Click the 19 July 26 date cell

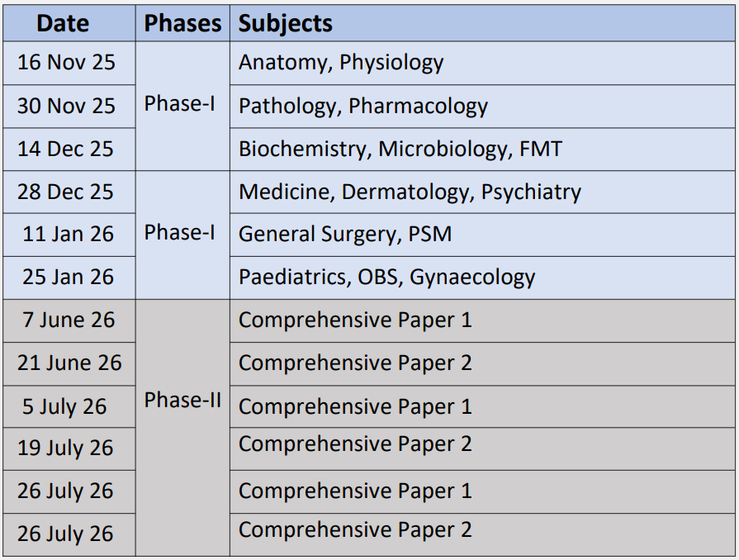pyautogui.click(x=65, y=448)
